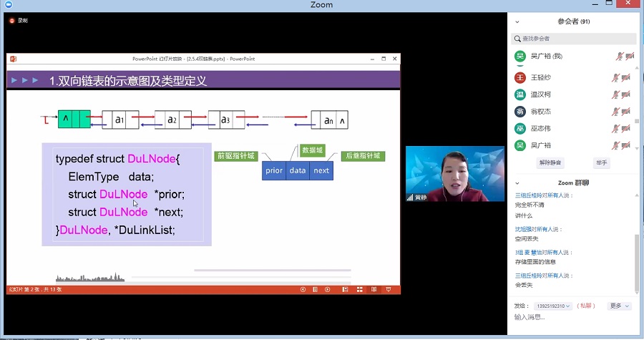644x340 pixels.
Task: Toggle microphone icon for 温汉柯
Action: pos(615,94)
